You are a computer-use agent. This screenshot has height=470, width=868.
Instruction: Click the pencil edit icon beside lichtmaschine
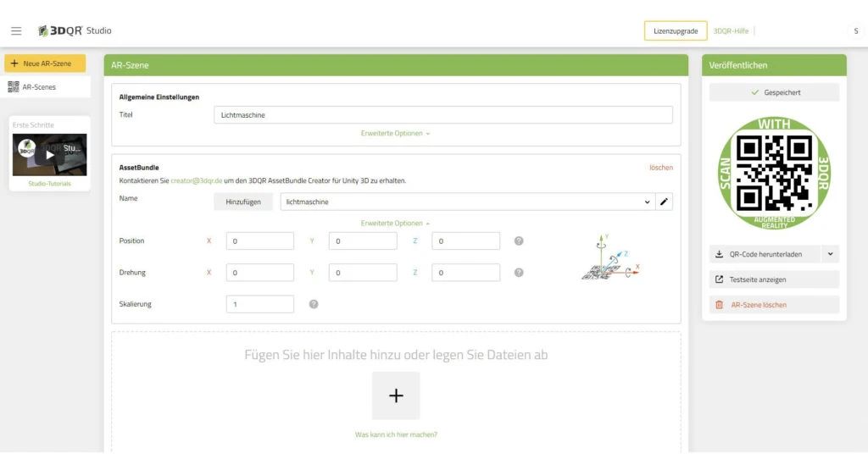click(x=665, y=202)
